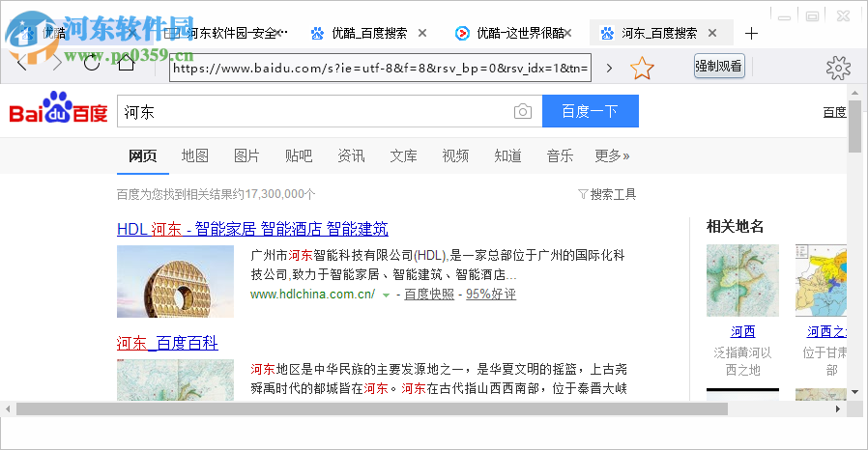Click the vertical scrollbar up arrow
This screenshot has width=868, height=450.
pyautogui.click(x=854, y=93)
